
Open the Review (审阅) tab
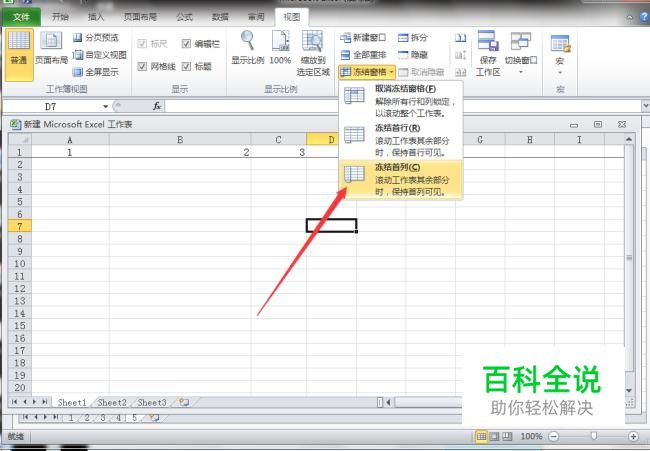coord(256,17)
